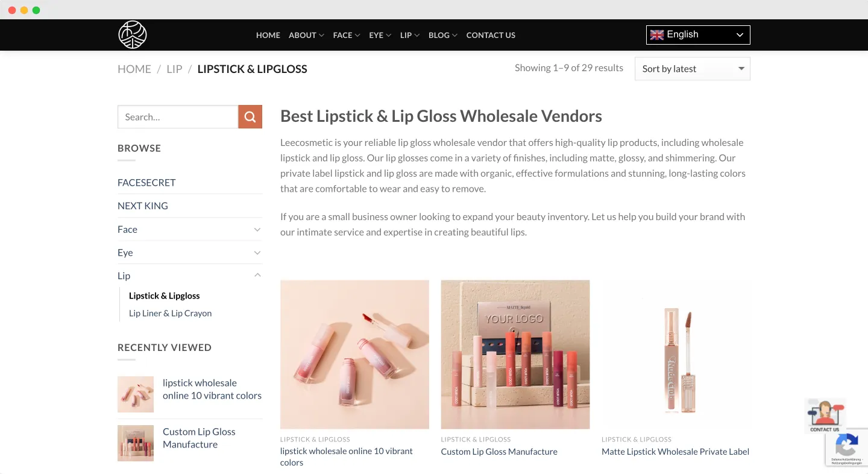Go to CONTACT US page
This screenshot has width=868, height=474.
tap(491, 35)
